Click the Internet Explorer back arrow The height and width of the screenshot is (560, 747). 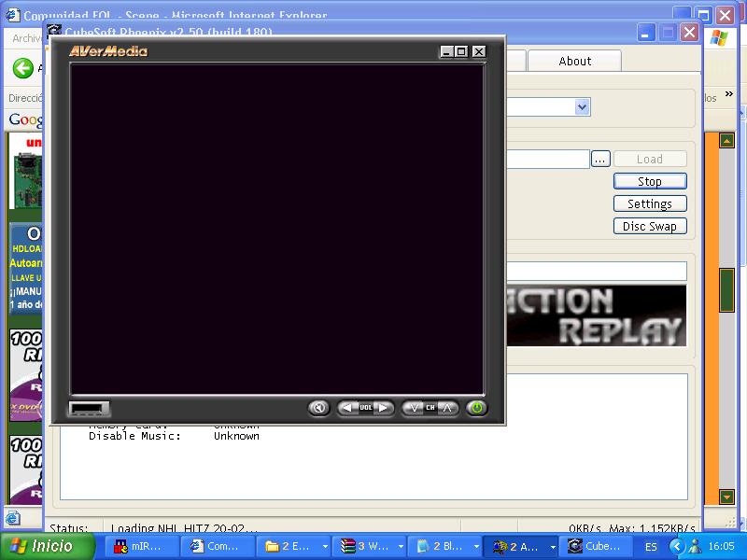[22, 68]
